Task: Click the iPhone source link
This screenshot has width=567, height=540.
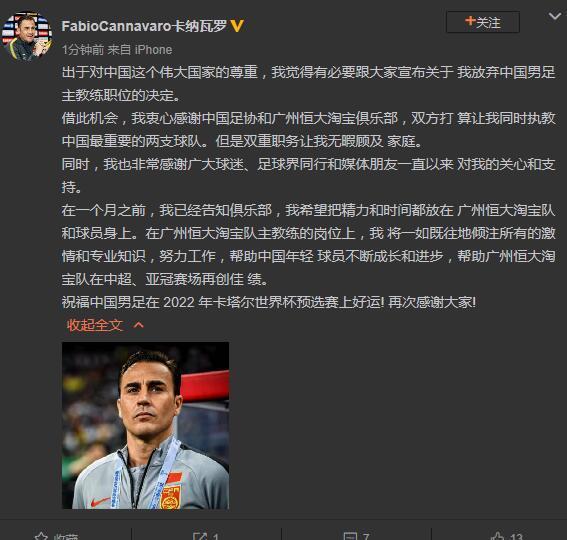Action: coord(153,50)
